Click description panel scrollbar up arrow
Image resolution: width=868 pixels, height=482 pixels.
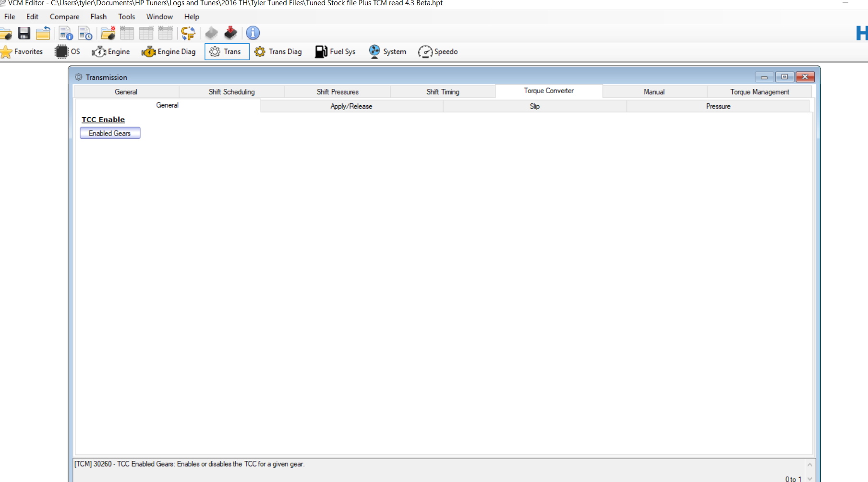(810, 464)
